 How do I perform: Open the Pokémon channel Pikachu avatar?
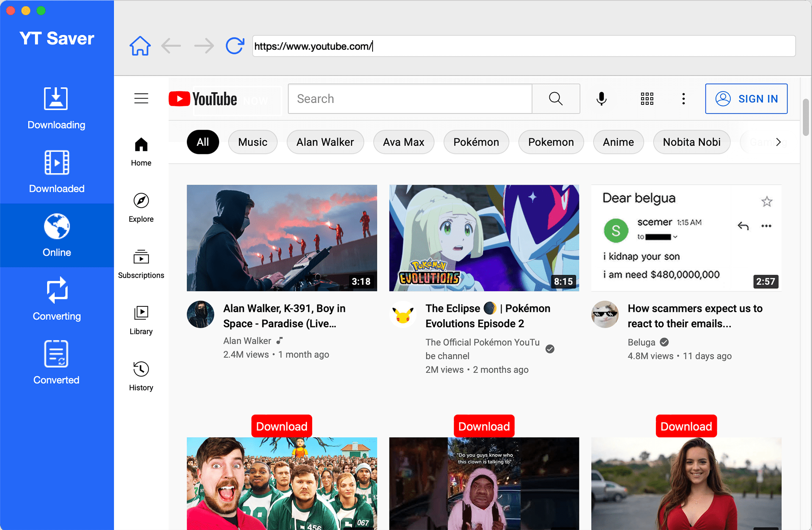coord(403,314)
